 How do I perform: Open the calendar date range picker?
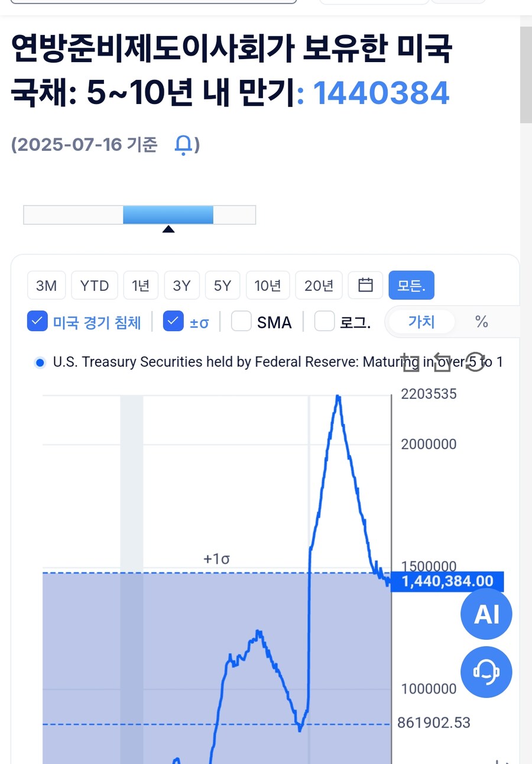(x=366, y=286)
